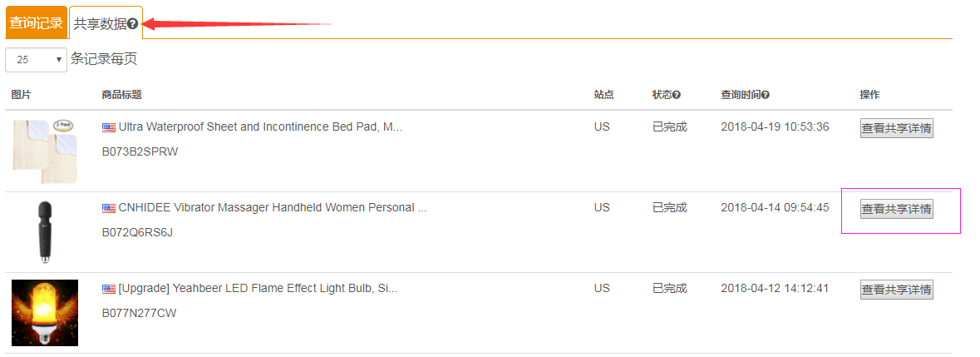This screenshot has width=980, height=357.
Task: Click the ASIN B077N277CW text
Action: pos(140,313)
